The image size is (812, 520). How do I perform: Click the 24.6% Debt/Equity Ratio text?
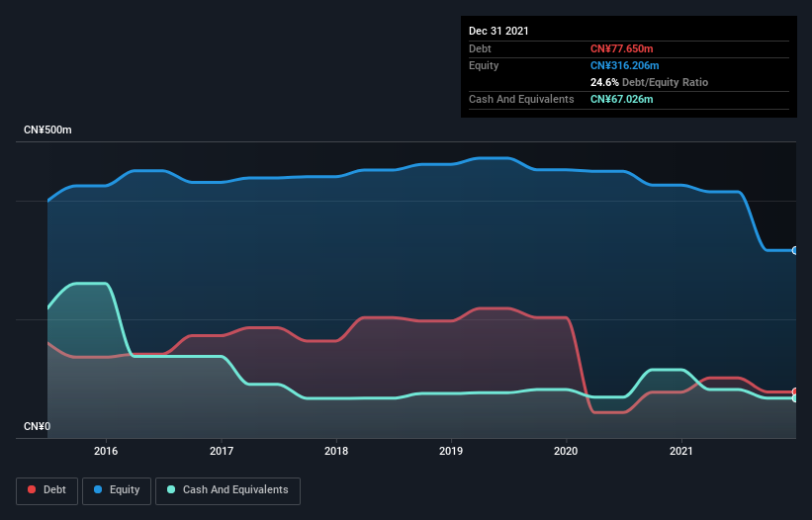pyautogui.click(x=649, y=82)
